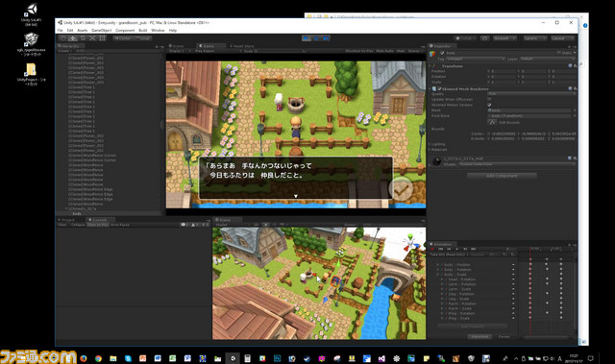615x364 pixels.
Task: Open the GameObject menu
Action: click(x=101, y=30)
